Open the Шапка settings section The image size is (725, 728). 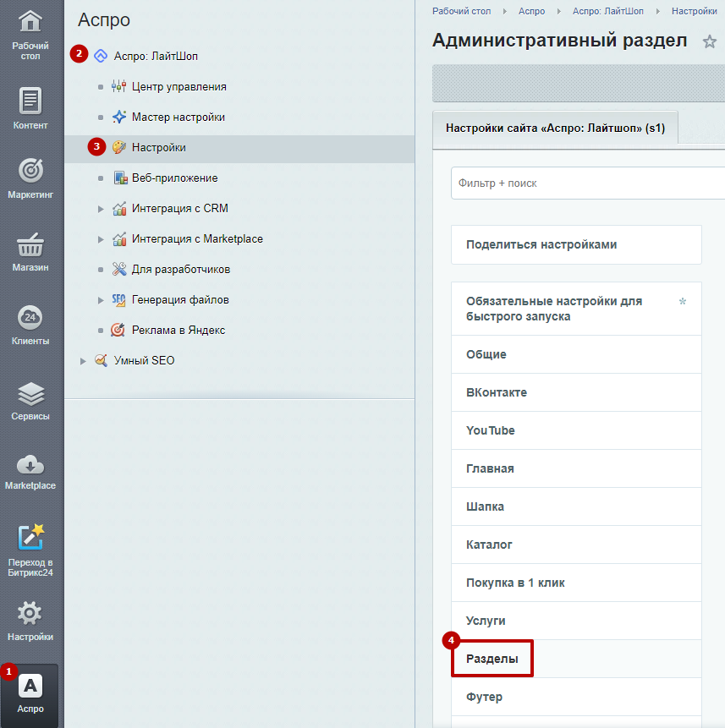tap(576, 506)
